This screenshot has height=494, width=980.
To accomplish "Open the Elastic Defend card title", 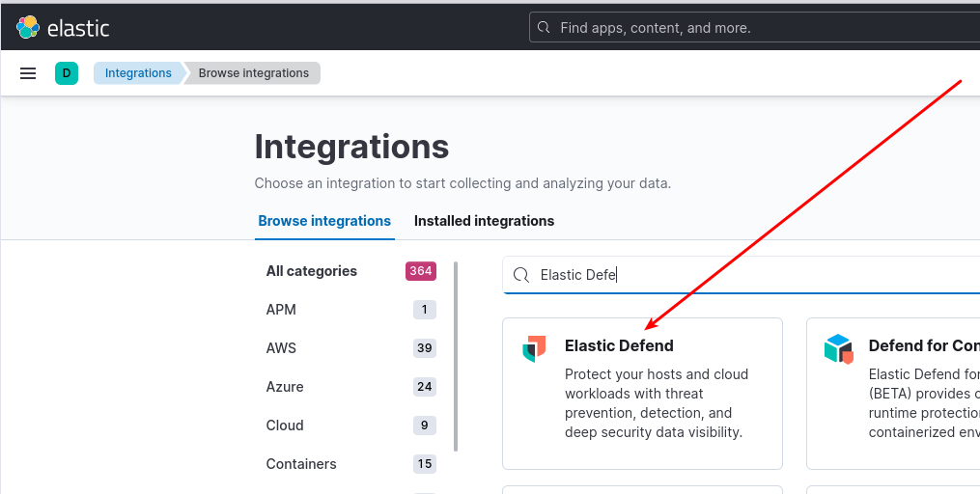I will 619,345.
